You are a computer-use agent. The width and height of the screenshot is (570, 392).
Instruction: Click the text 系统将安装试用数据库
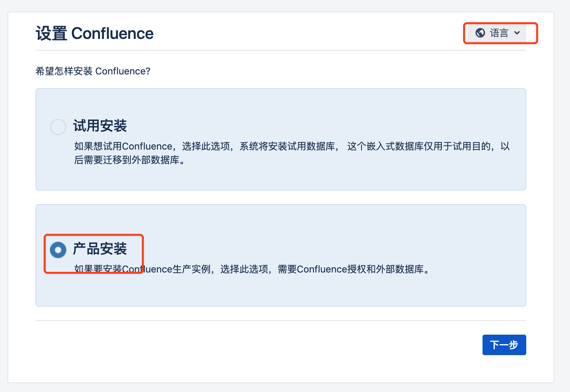click(x=287, y=146)
